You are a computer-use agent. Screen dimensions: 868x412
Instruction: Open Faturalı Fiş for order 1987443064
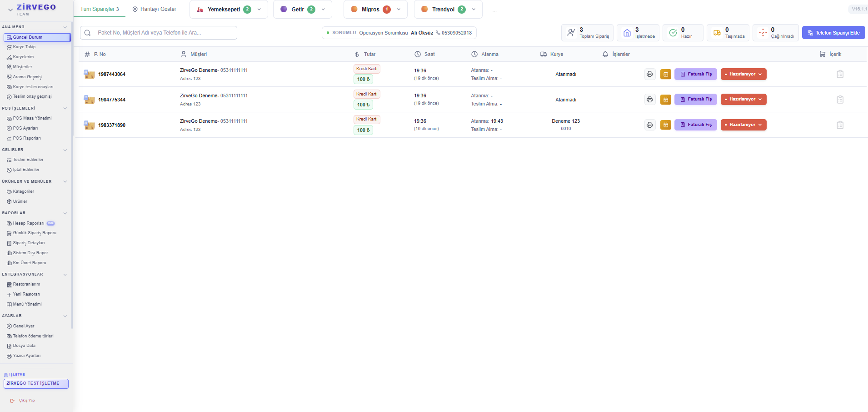696,74
